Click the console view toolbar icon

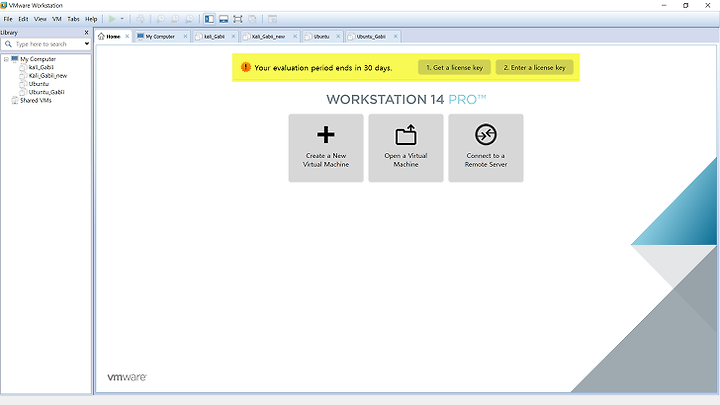point(272,19)
